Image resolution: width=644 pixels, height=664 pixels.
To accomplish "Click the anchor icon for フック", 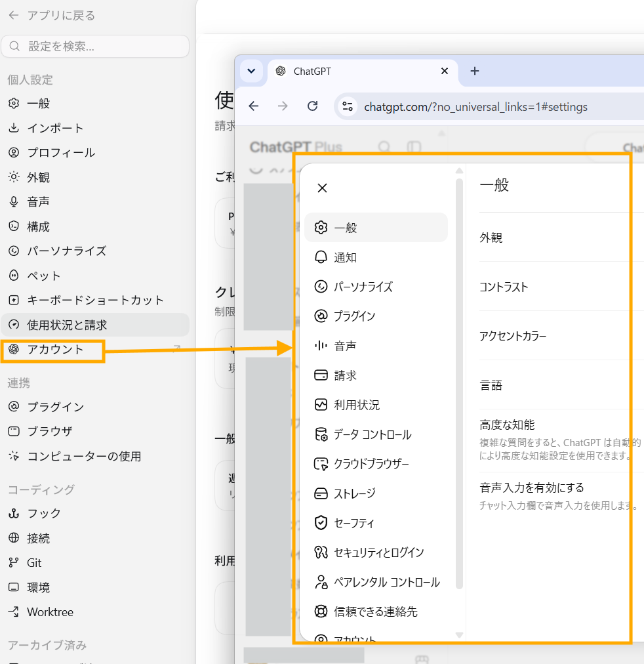I will pyautogui.click(x=14, y=514).
